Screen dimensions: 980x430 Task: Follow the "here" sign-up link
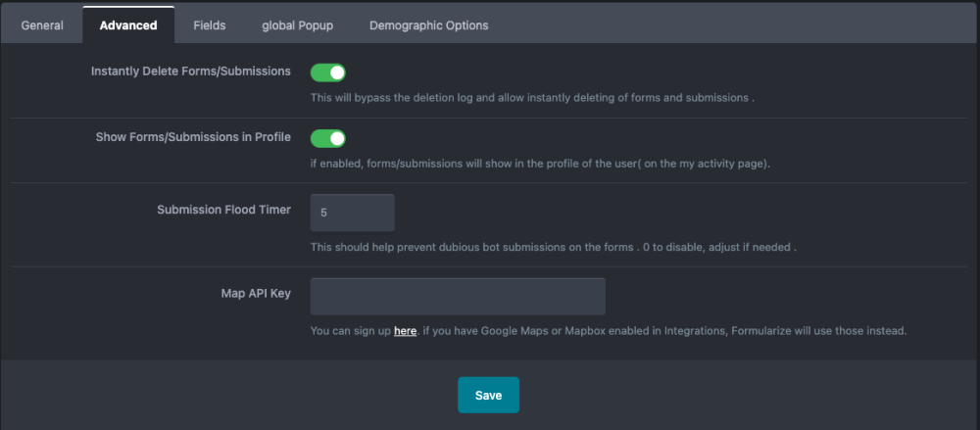(406, 331)
